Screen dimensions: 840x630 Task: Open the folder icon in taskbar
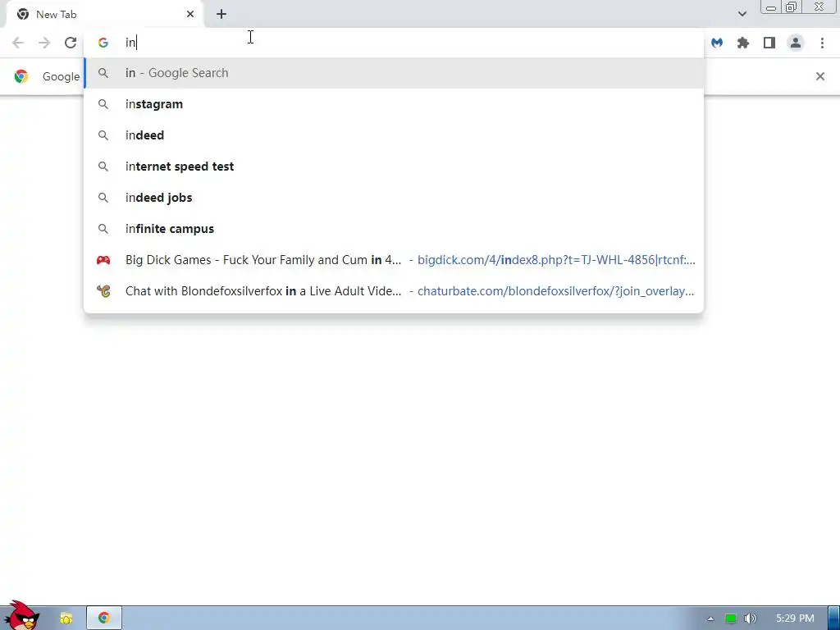[66, 619]
